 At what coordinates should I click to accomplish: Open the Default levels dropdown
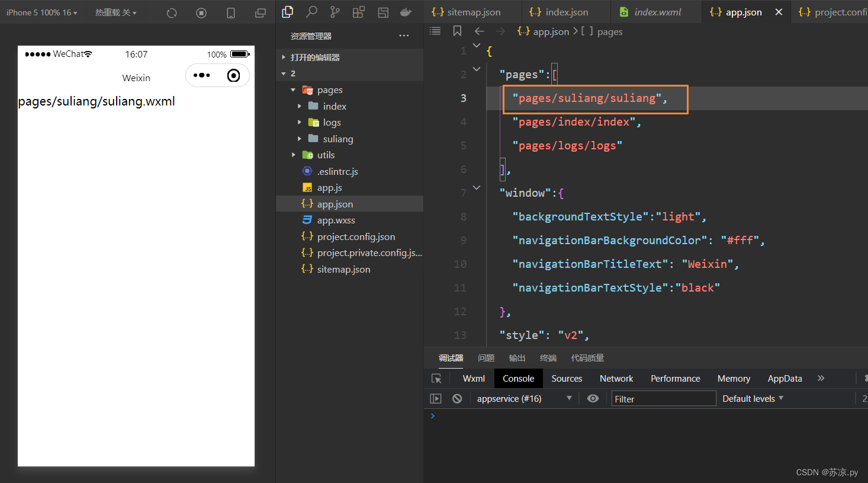click(753, 399)
